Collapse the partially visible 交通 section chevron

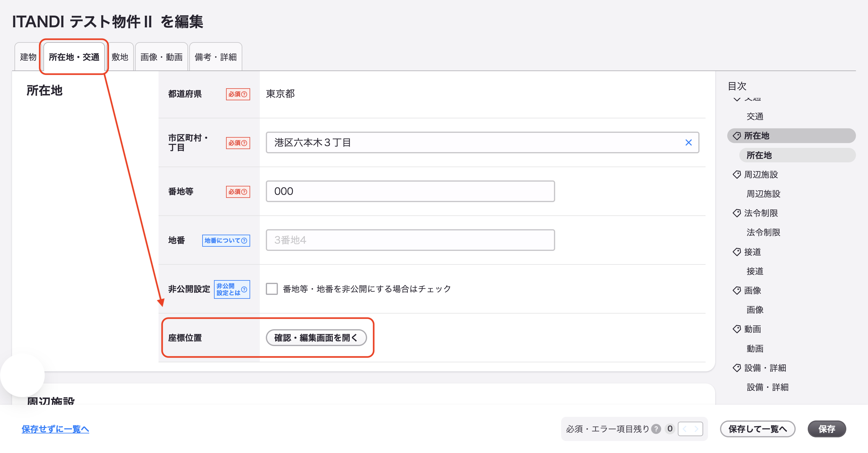(x=737, y=99)
